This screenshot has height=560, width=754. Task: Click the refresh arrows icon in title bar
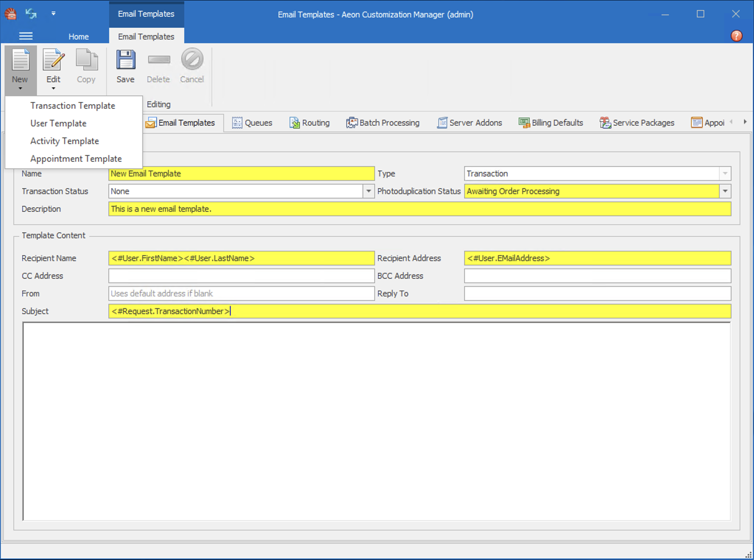(31, 14)
